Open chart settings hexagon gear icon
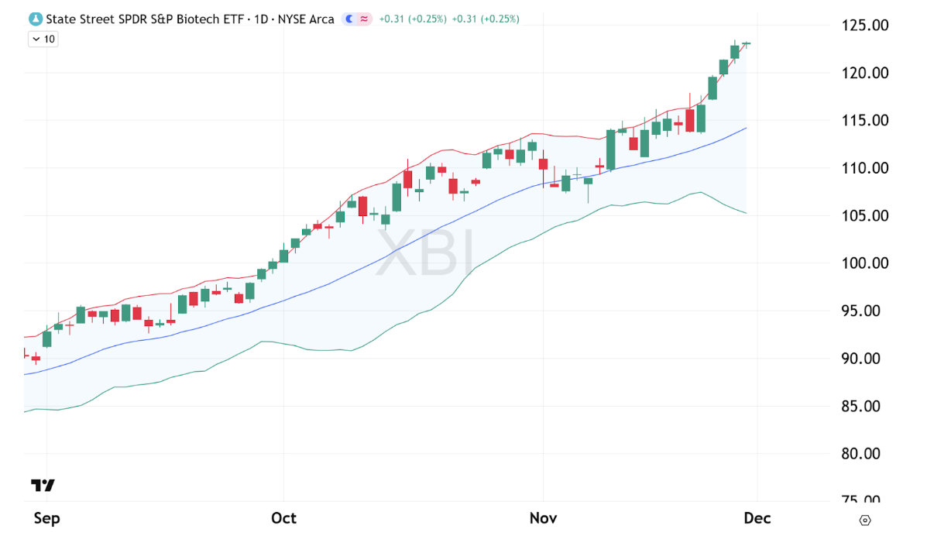Screen dimensions: 927x560 coord(865,520)
